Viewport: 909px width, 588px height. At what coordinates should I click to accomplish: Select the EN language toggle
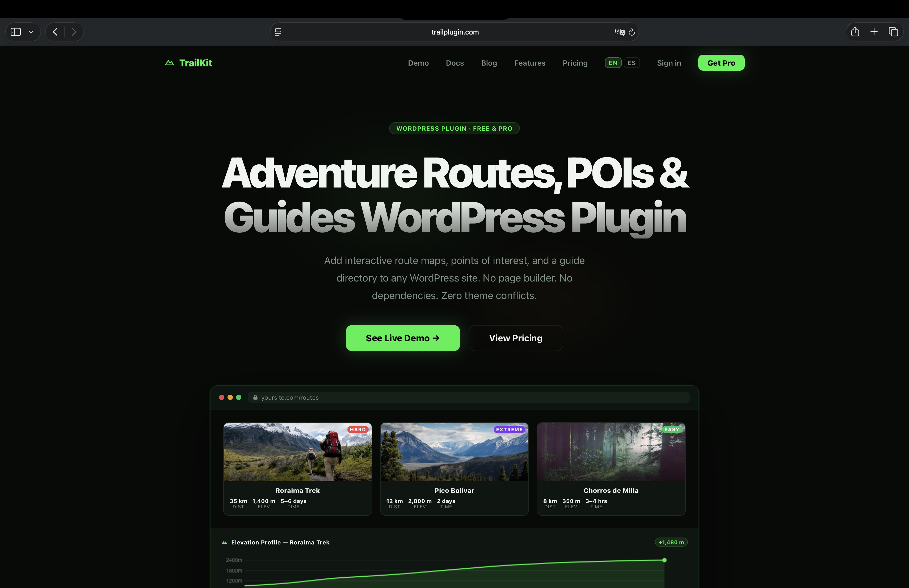613,63
